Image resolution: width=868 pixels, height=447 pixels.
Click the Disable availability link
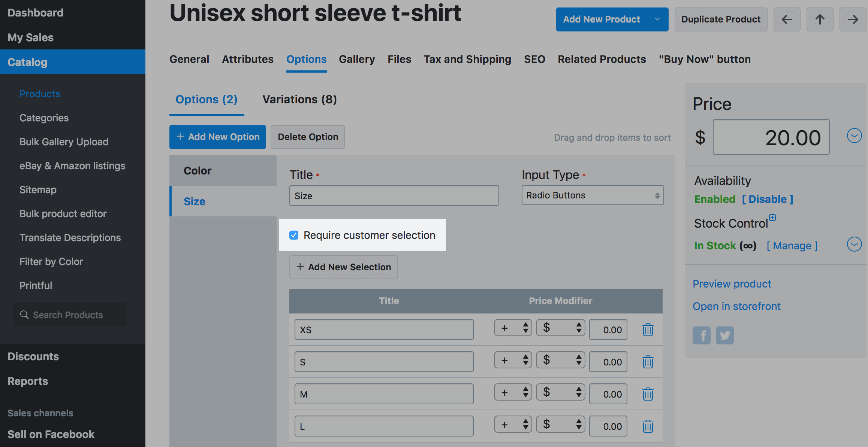[767, 199]
